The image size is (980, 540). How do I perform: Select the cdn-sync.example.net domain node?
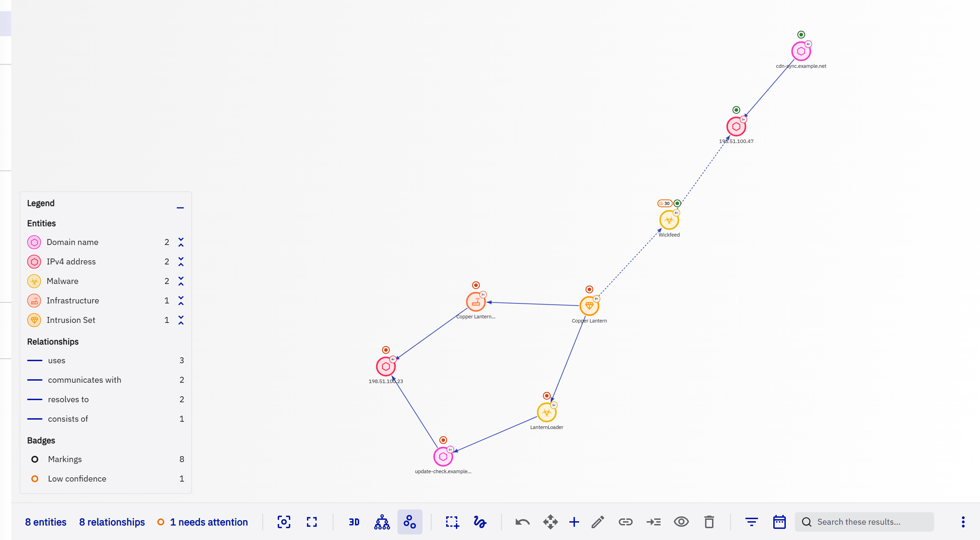coord(801,51)
